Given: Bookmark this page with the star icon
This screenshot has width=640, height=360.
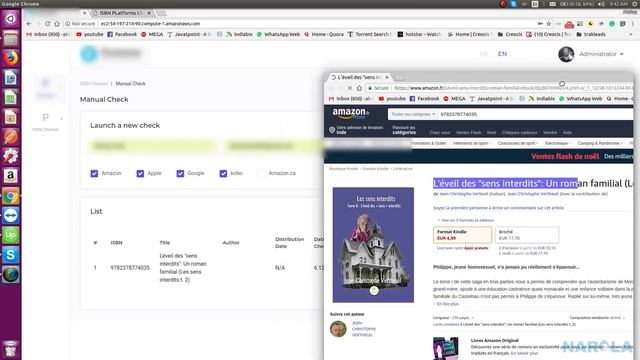Looking at the screenshot, I should tap(549, 24).
